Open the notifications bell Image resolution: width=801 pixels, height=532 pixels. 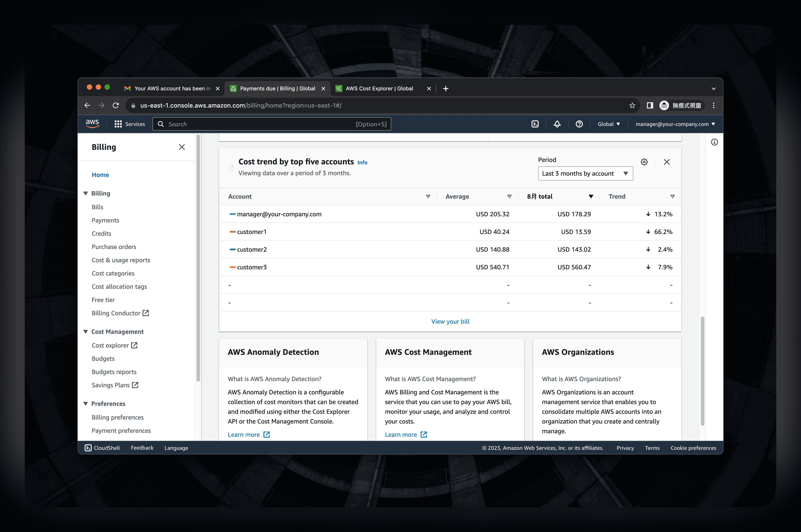point(557,124)
